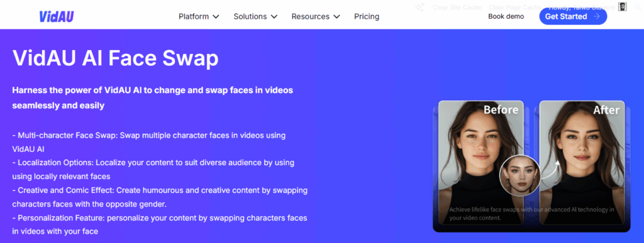This screenshot has height=243, width=644.
Task: Click the After label on the image
Action: (x=606, y=110)
